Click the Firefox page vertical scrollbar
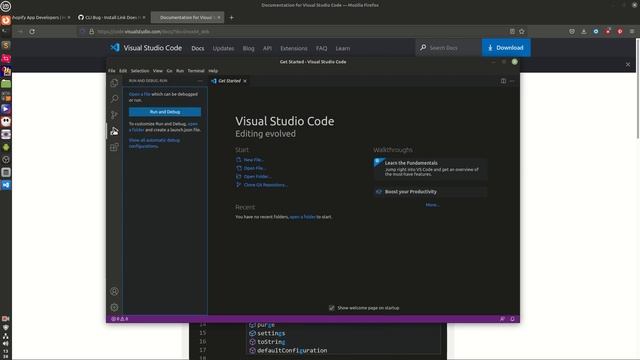The height and width of the screenshot is (360, 640). click(x=638, y=90)
